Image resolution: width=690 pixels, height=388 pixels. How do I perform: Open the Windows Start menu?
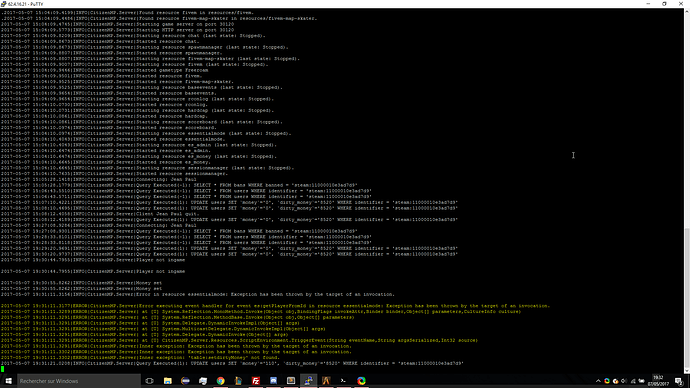point(8,381)
